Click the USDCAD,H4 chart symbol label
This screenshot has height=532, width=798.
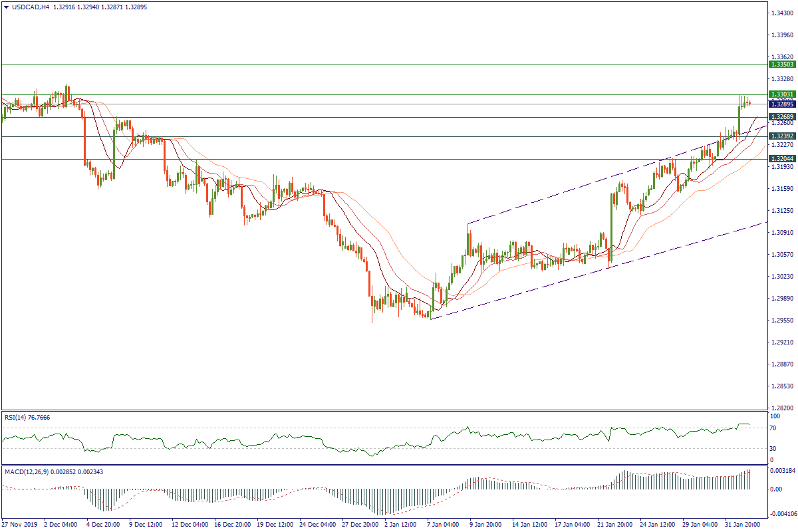31,7
